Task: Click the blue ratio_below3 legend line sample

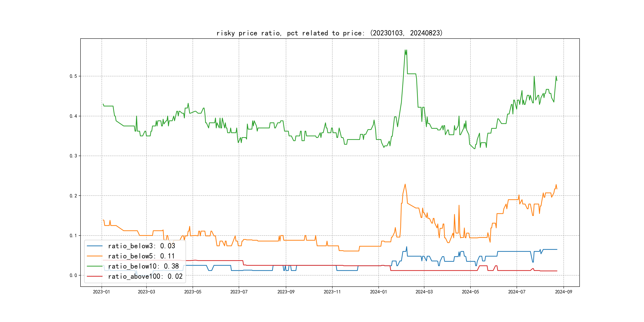Action: coord(94,246)
